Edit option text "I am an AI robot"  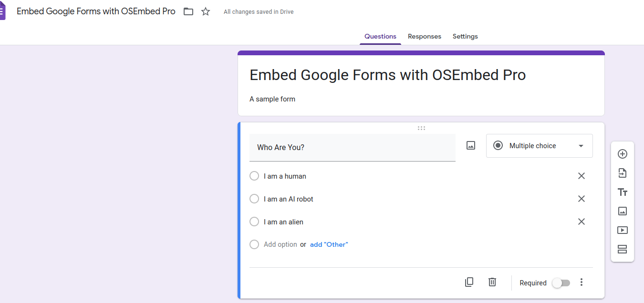pos(289,199)
